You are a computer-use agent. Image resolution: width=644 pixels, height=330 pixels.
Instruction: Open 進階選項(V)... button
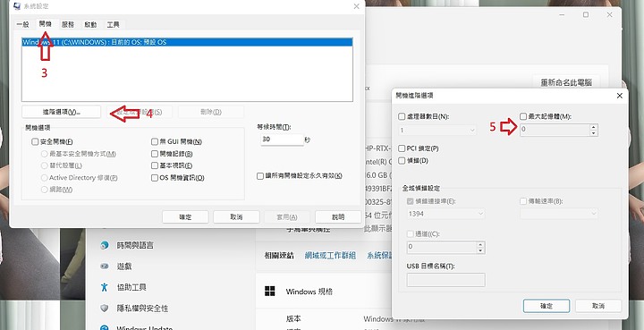click(x=61, y=112)
